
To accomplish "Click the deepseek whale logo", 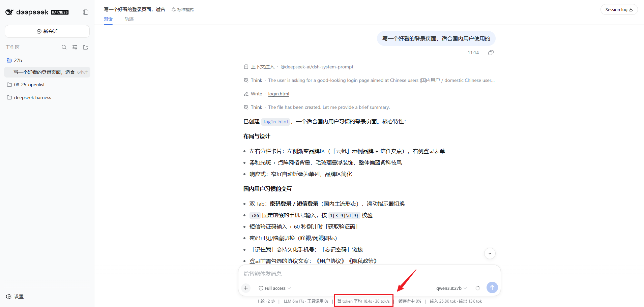I will click(x=9, y=12).
